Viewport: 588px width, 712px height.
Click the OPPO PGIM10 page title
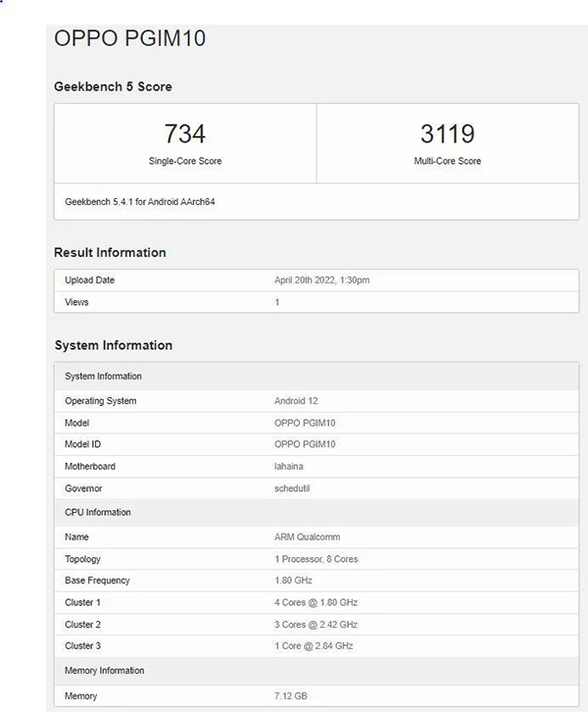tap(128, 39)
